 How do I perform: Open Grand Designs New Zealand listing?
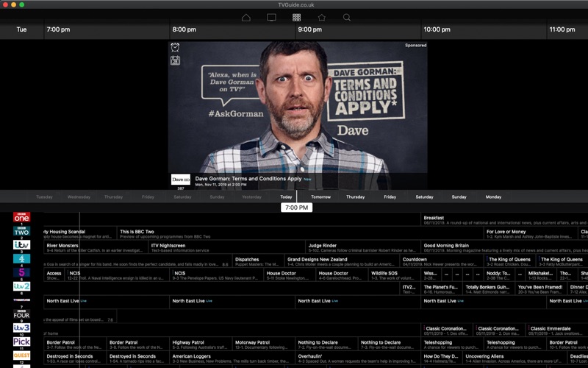[342, 261]
